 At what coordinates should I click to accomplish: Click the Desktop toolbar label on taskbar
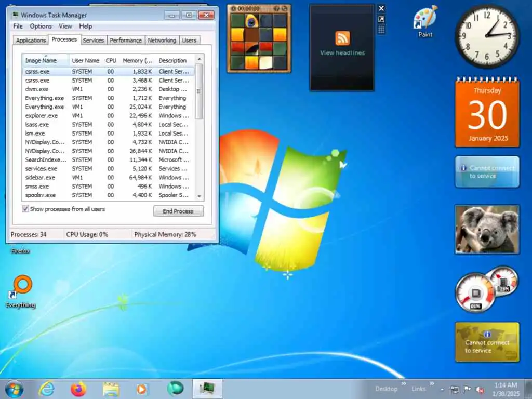pyautogui.click(x=387, y=389)
